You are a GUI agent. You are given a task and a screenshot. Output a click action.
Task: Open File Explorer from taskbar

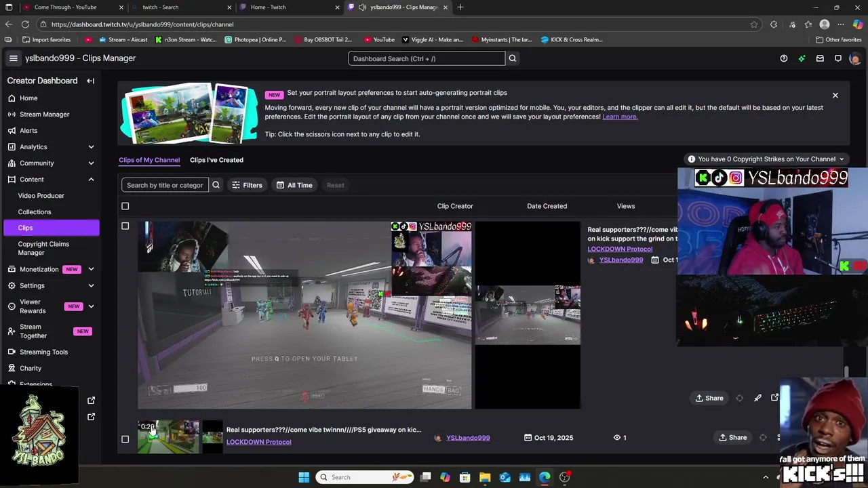pyautogui.click(x=485, y=477)
